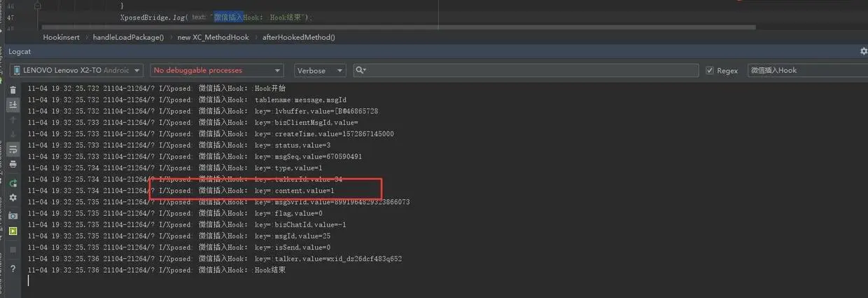Click log line containing 'key= msgSvrId'
868x298 pixels.
(218, 202)
